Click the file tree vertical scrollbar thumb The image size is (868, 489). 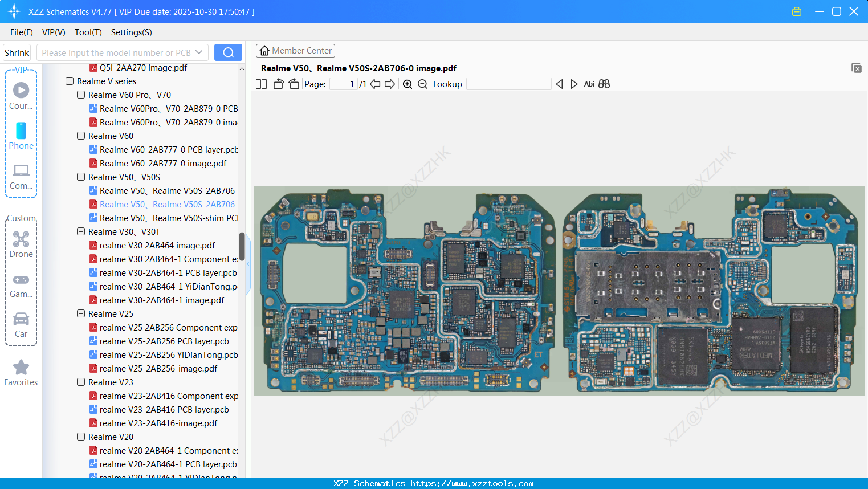242,247
